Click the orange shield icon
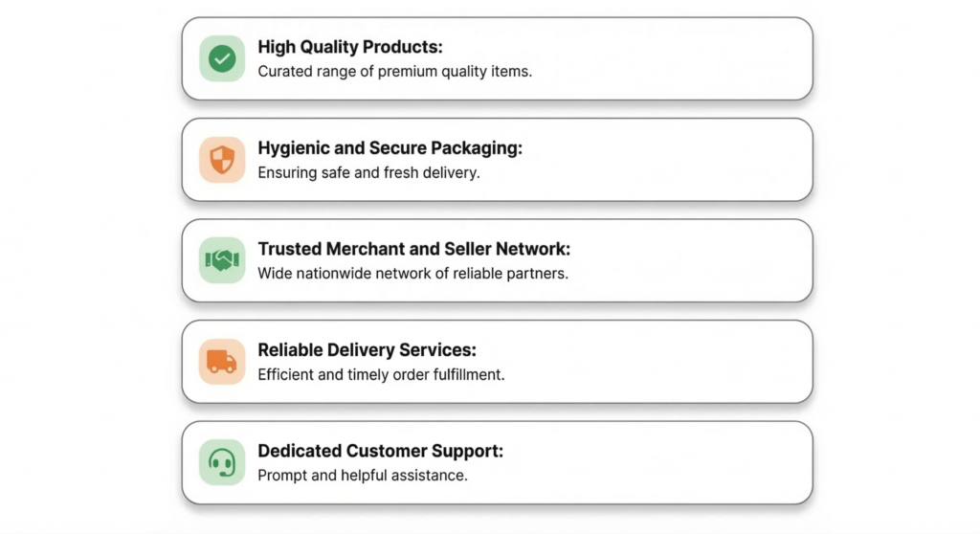The image size is (980, 534). coord(222,160)
